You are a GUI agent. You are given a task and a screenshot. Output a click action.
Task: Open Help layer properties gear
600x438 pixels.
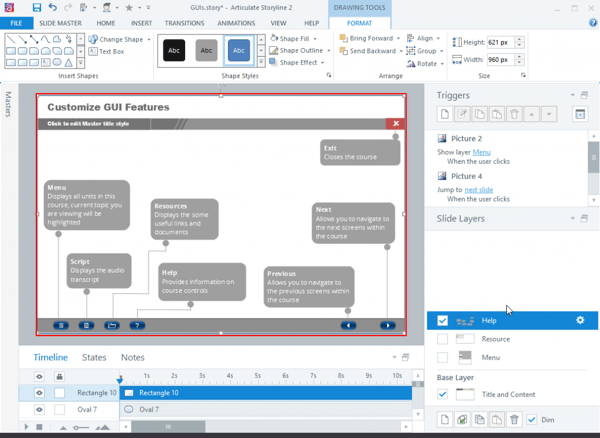[580, 320]
